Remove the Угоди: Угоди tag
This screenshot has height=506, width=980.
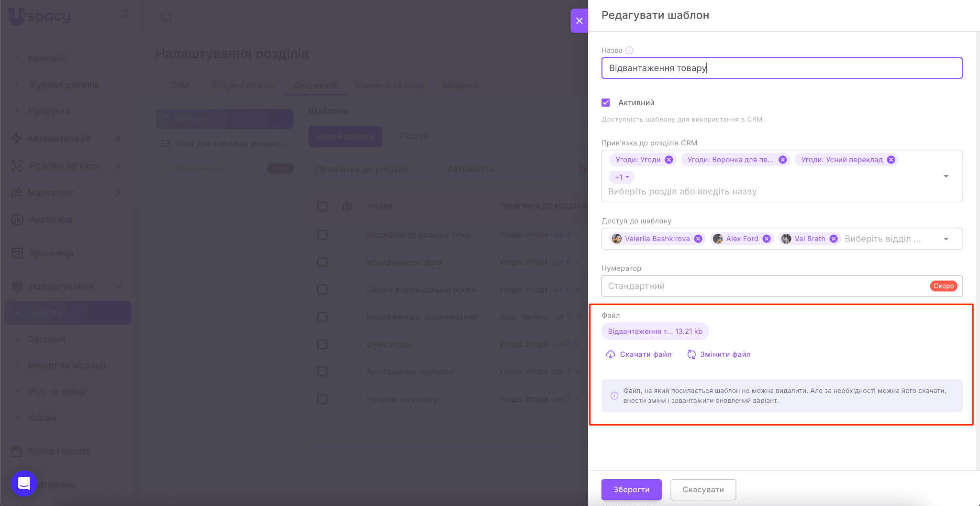pyautogui.click(x=669, y=160)
